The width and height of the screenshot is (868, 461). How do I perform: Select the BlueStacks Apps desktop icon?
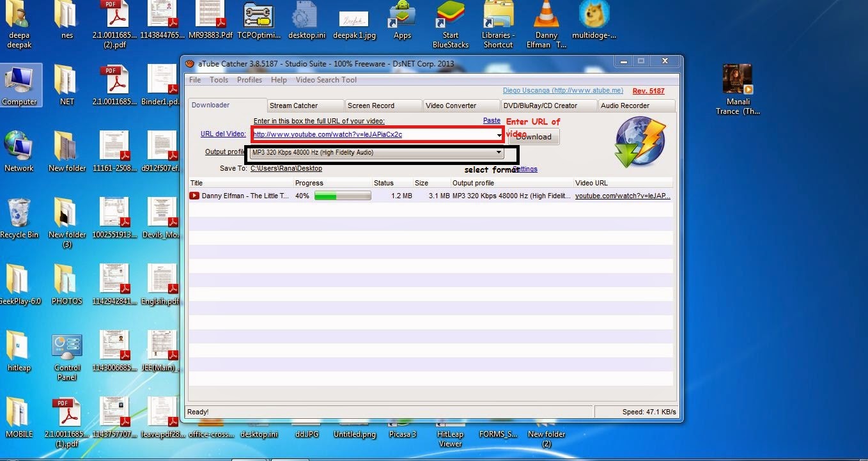tap(402, 20)
